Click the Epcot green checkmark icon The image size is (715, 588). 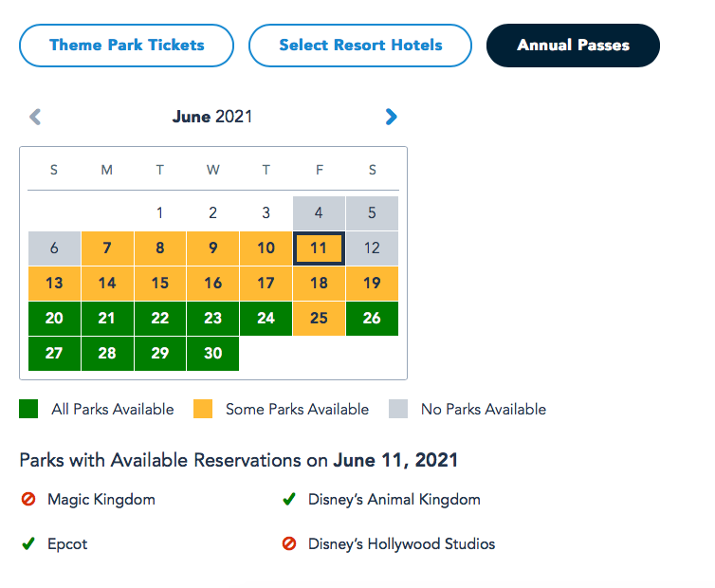pyautogui.click(x=28, y=544)
